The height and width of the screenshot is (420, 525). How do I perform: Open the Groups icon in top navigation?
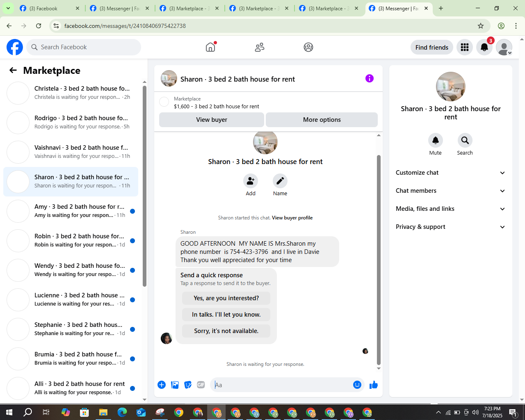(308, 47)
